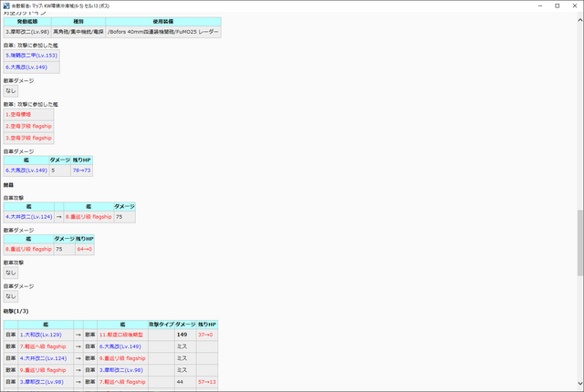
Task: Click the vertical scrollbar up arrow
Action: click(580, 19)
